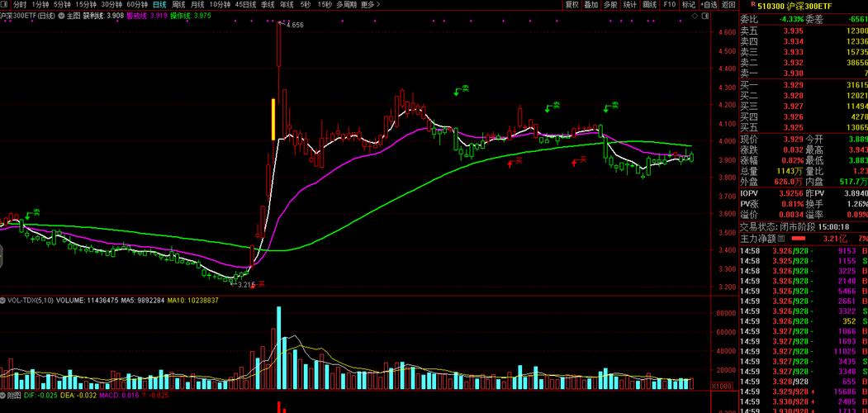Open the VOL-TDX indicator dropdown arrow
The image size is (868, 413).
pyautogui.click(x=4, y=300)
